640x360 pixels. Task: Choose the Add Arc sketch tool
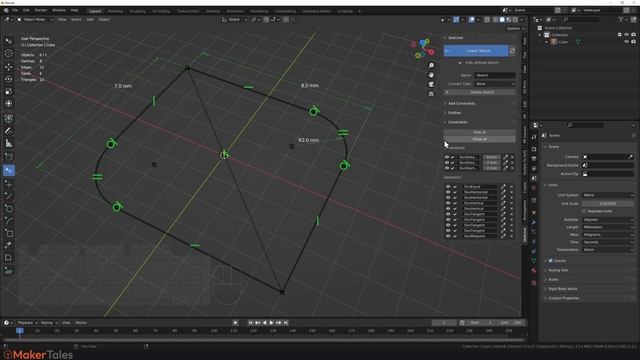(x=9, y=221)
